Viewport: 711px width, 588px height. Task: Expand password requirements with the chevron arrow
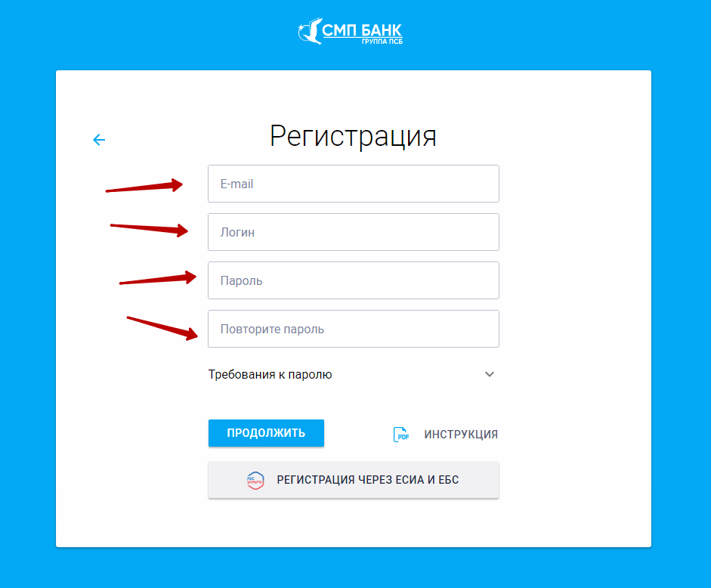coord(490,374)
